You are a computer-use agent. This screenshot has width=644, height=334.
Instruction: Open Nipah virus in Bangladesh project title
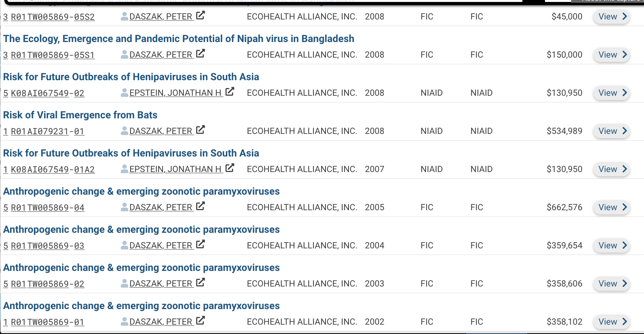click(x=179, y=39)
